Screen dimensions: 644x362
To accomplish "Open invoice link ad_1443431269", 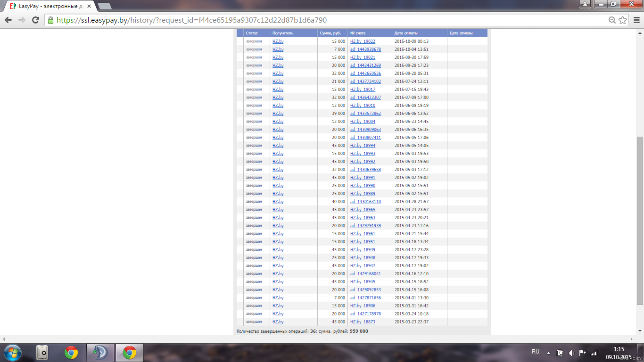I will (x=365, y=66).
